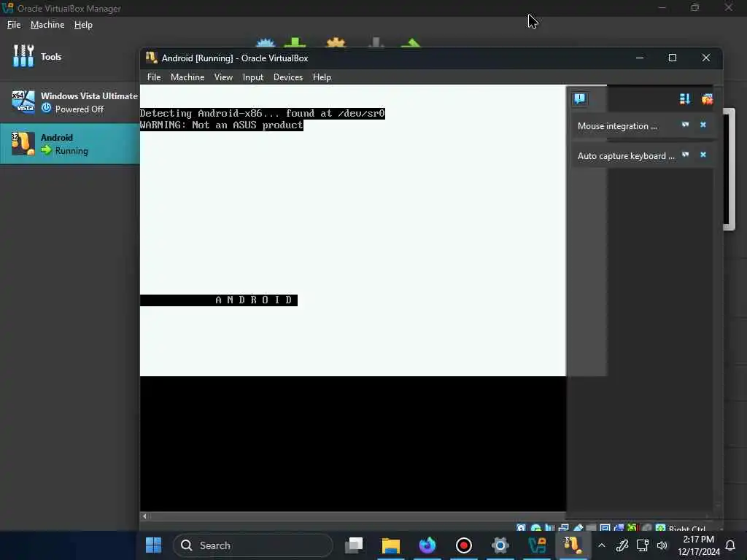This screenshot has width=747, height=560.
Task: Click the Mouse integration notification text
Action: [x=617, y=126]
